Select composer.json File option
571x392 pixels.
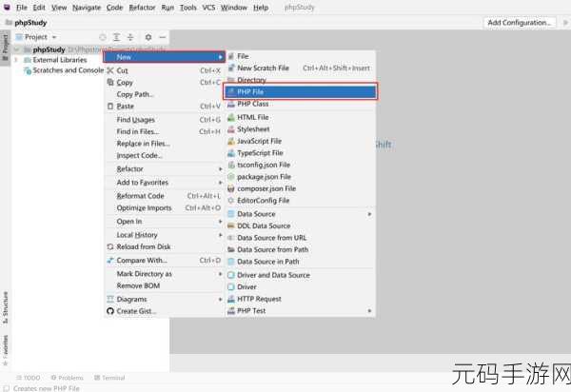click(301, 189)
